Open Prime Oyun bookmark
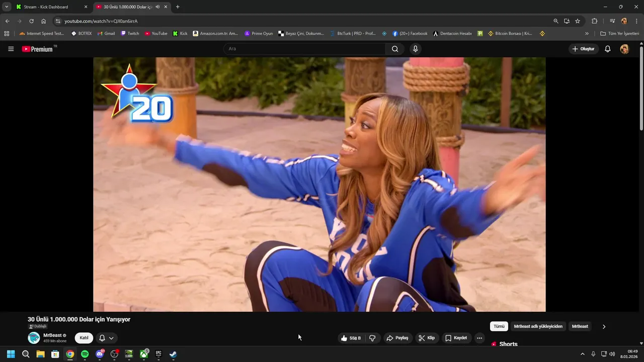644x362 pixels. [259, 34]
